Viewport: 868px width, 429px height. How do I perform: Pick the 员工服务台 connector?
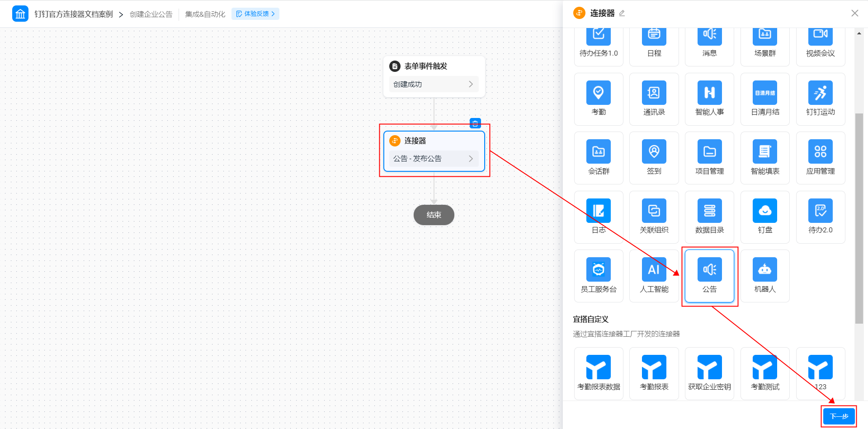[x=599, y=276]
